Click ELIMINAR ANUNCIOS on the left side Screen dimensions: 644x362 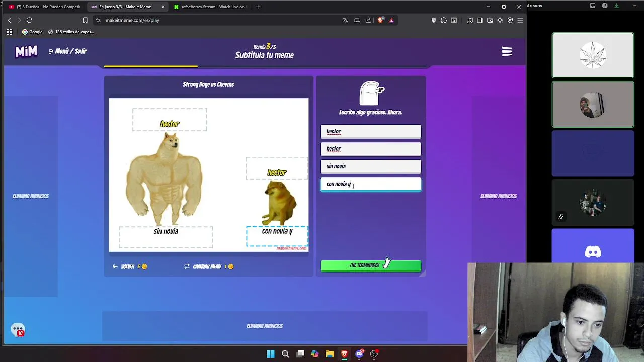pos(31,196)
